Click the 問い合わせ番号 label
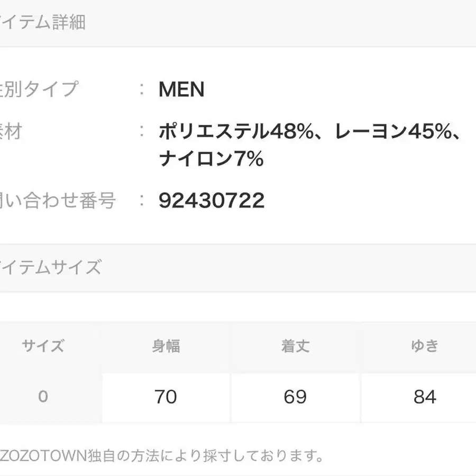 click(57, 200)
